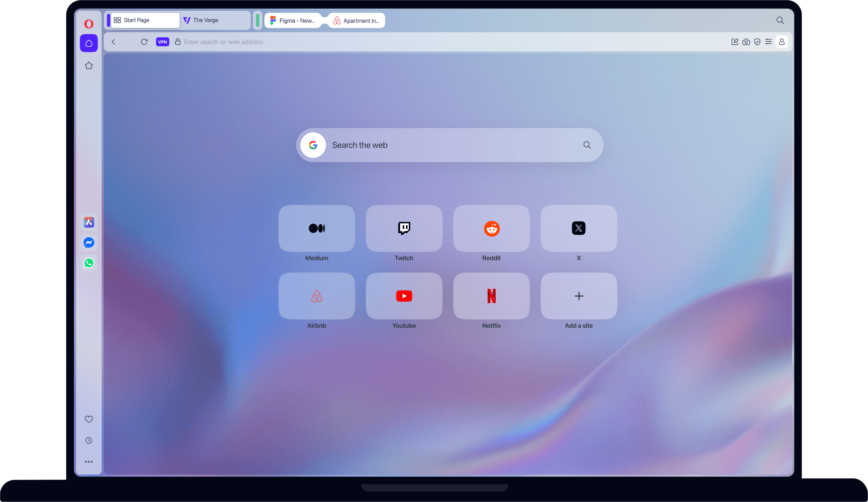Open the search engine picker via Google logo
Screen dimensions: 868x502
(313, 145)
